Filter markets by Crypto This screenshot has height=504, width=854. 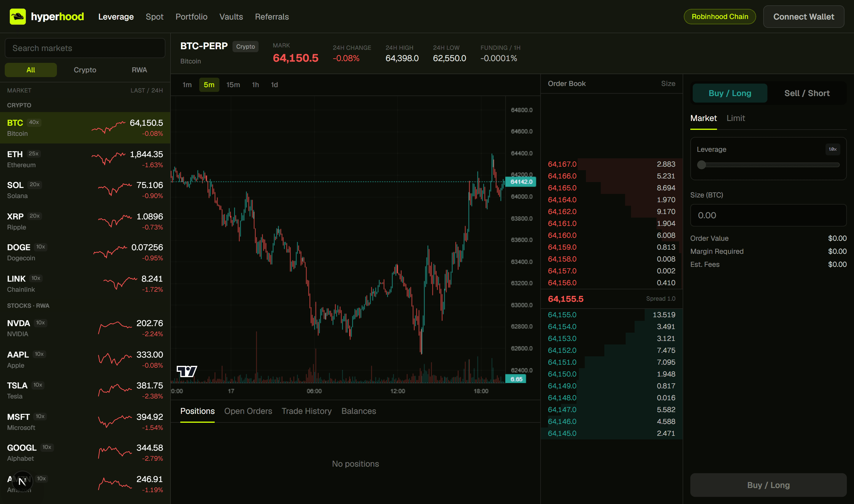(85, 70)
